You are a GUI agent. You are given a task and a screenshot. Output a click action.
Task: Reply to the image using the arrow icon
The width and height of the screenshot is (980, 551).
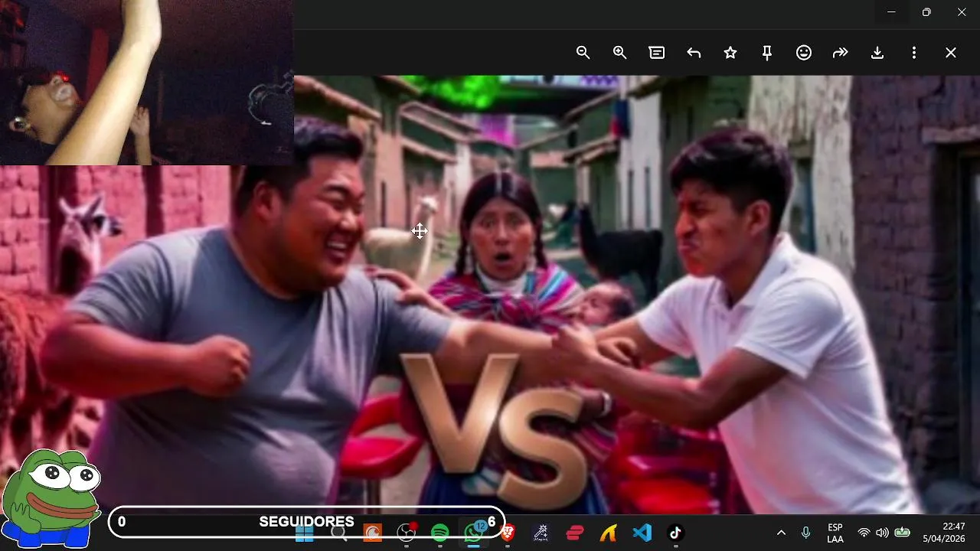tap(694, 53)
